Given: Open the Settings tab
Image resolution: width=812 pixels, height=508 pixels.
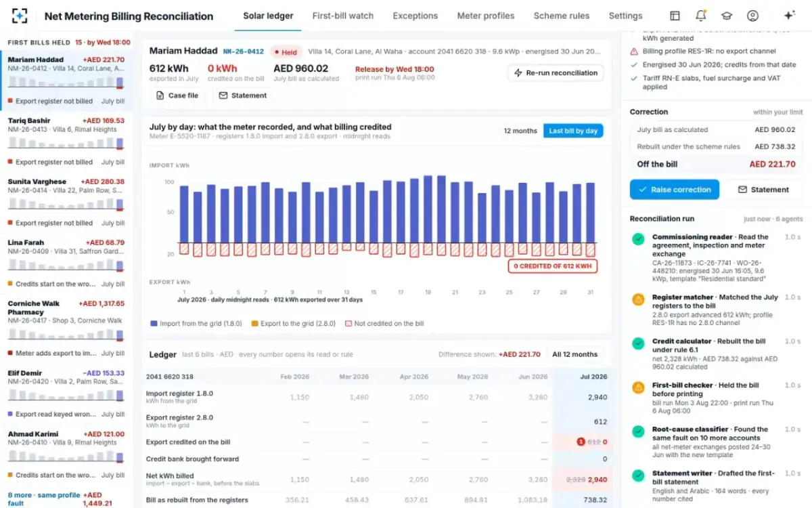Looking at the screenshot, I should coord(625,16).
